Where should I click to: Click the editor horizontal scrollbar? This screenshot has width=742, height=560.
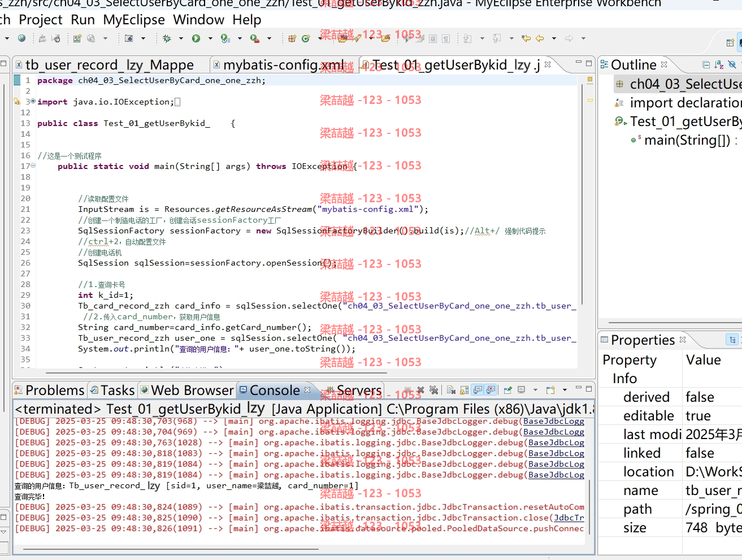click(x=217, y=373)
